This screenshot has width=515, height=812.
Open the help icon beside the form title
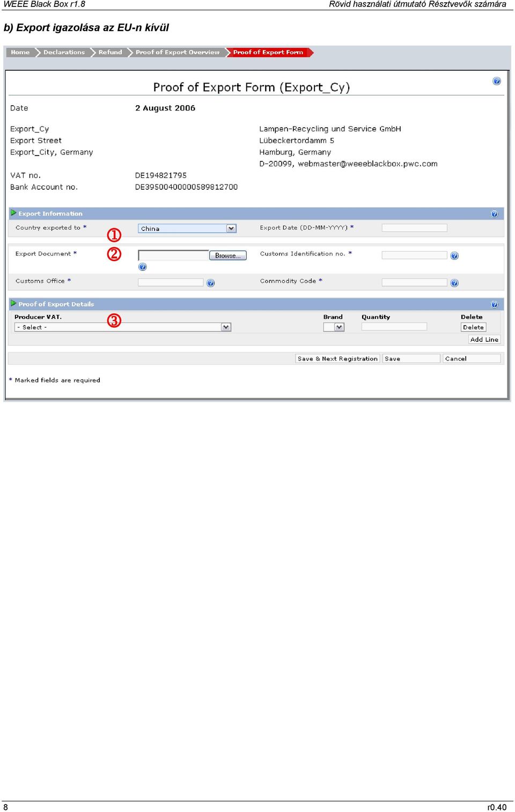pos(497,81)
